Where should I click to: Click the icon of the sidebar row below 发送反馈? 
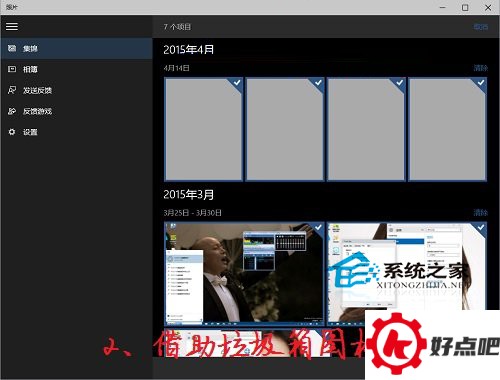tap(12, 111)
